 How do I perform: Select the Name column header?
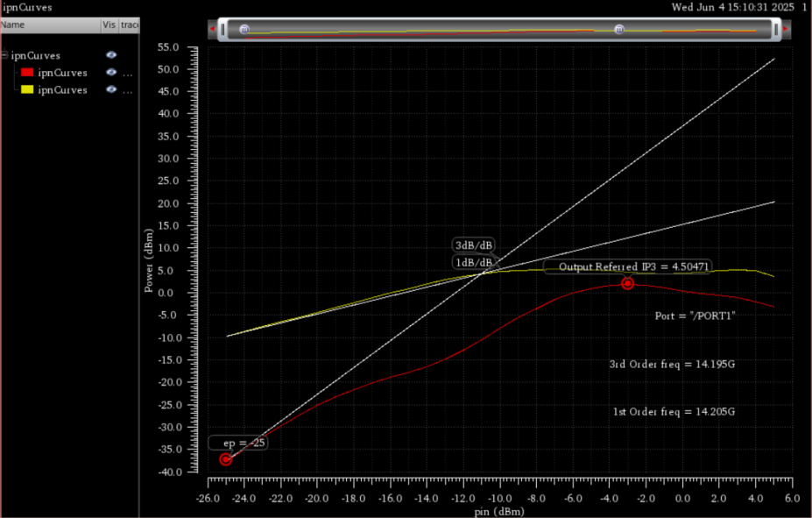pos(51,25)
